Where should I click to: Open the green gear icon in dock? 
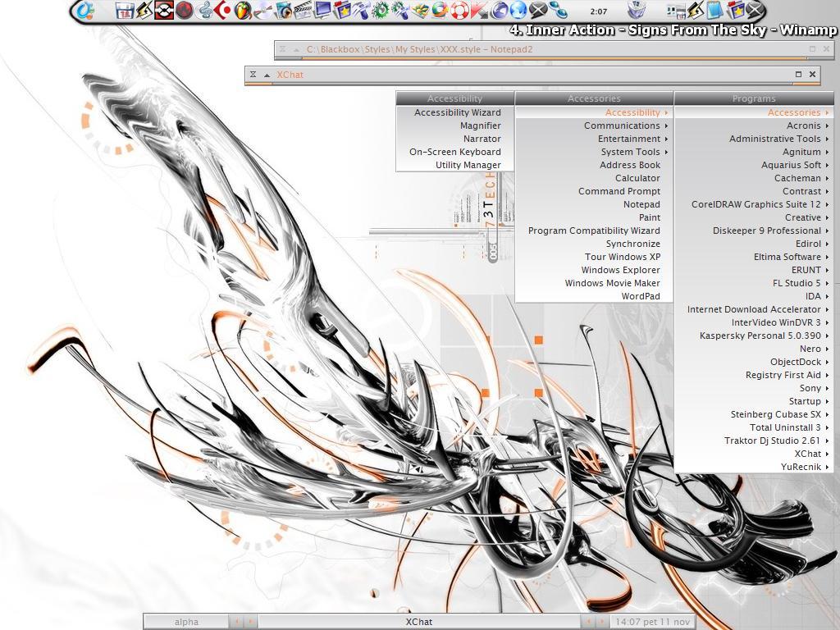coord(381,10)
